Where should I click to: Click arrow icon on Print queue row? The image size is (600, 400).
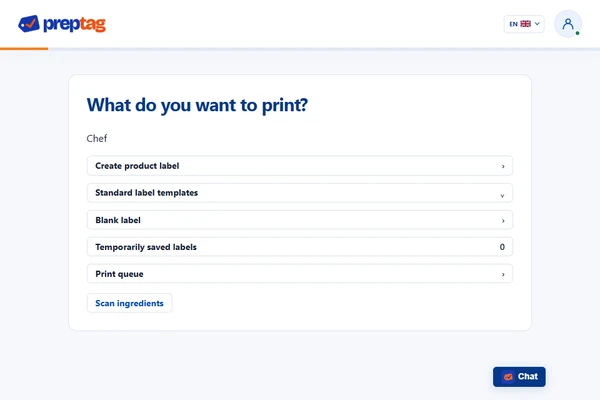click(x=503, y=274)
